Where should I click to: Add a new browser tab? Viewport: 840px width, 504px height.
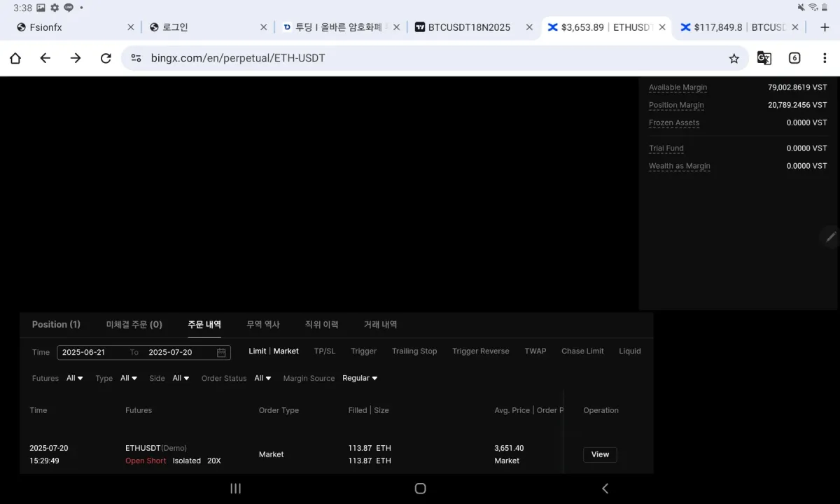[825, 27]
